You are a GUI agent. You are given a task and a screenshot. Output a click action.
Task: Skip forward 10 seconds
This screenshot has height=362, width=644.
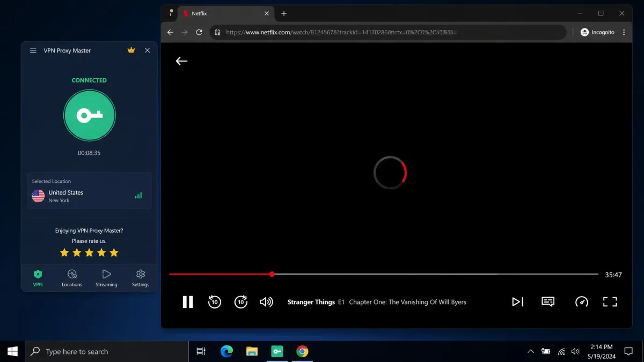coord(241,302)
